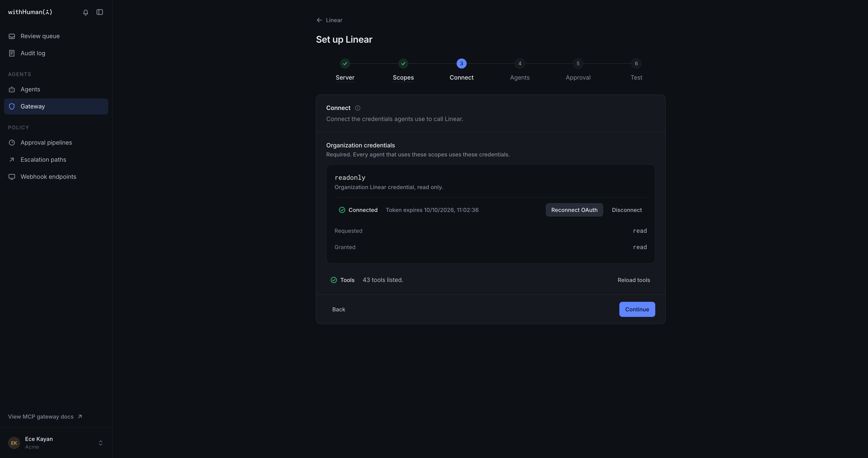Screen dimensions: 868x458
Task: Click the 'readonly' credential name
Action: [x=350, y=178]
